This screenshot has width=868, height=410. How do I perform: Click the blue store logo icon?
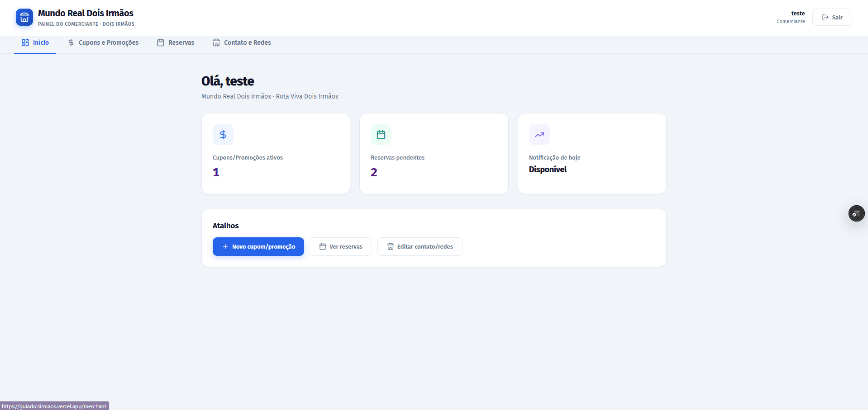(24, 18)
